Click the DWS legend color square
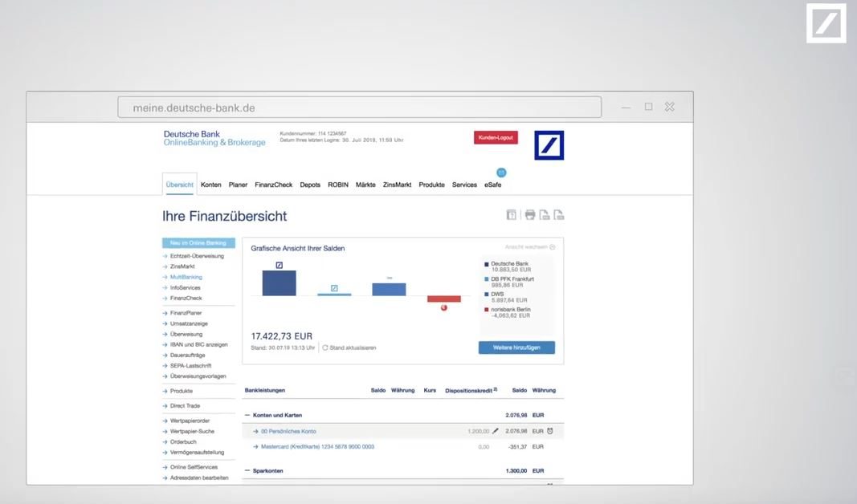Screen dimensions: 857x504 (x=487, y=295)
